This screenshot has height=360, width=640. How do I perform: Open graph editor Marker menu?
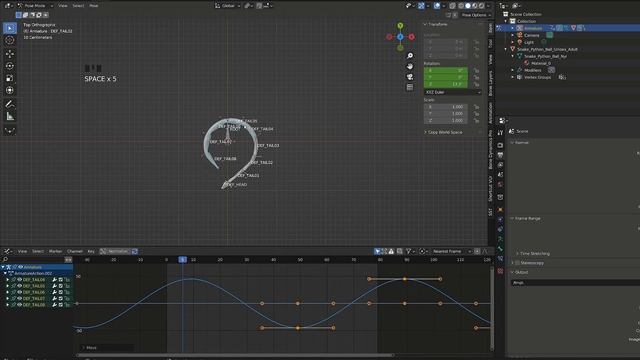point(55,251)
